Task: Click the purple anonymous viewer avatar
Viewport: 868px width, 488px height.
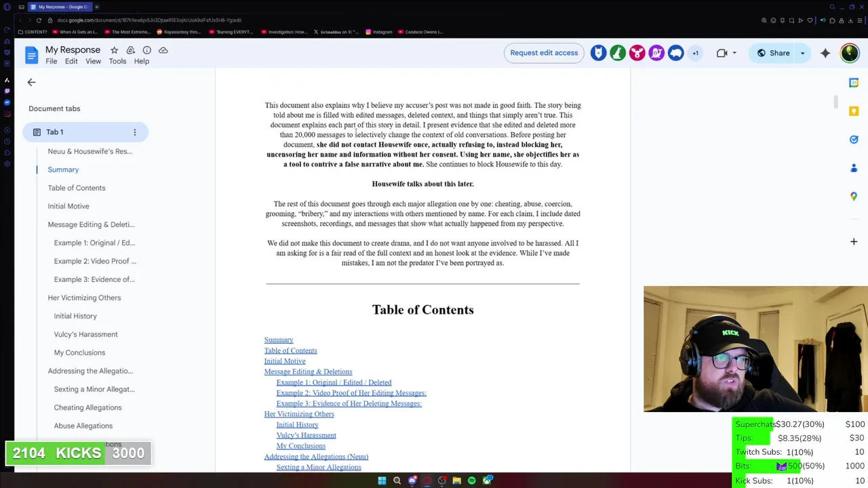Action: (656, 53)
